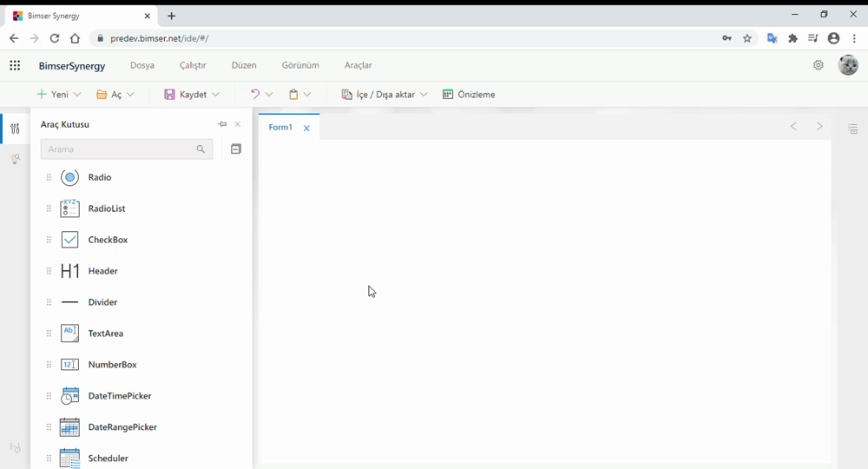Screen dimensions: 868x469
Task: Click the settings gear icon
Action: [818, 65]
